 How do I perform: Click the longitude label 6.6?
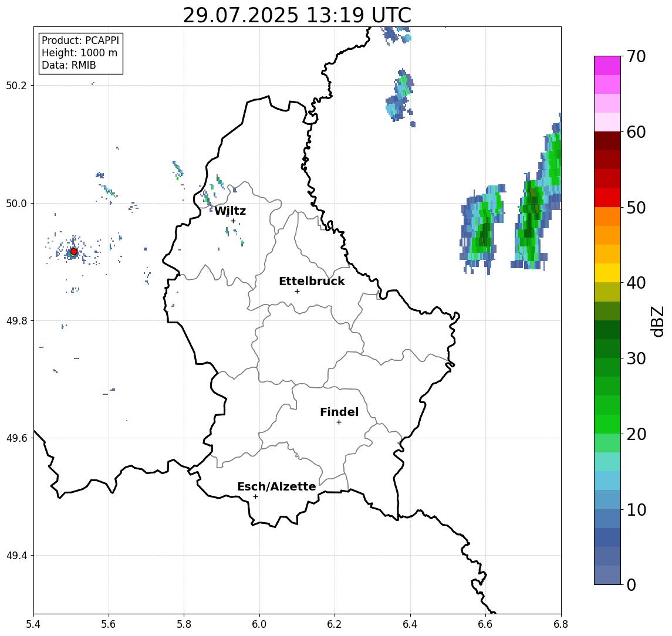[485, 624]
